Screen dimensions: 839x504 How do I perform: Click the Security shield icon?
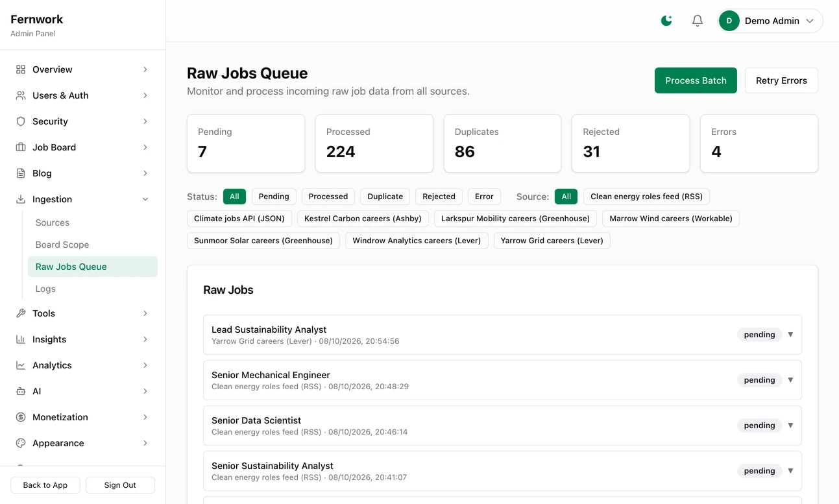(x=21, y=121)
